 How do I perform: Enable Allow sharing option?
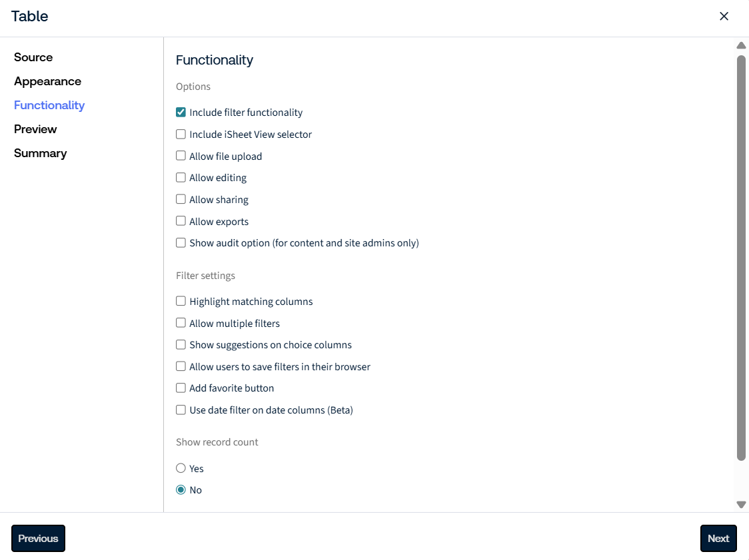click(181, 199)
